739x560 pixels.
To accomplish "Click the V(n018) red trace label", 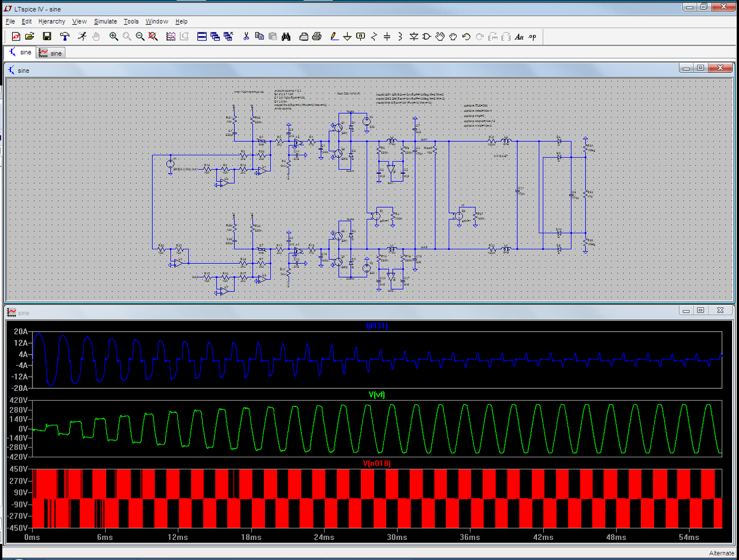I will tap(377, 463).
